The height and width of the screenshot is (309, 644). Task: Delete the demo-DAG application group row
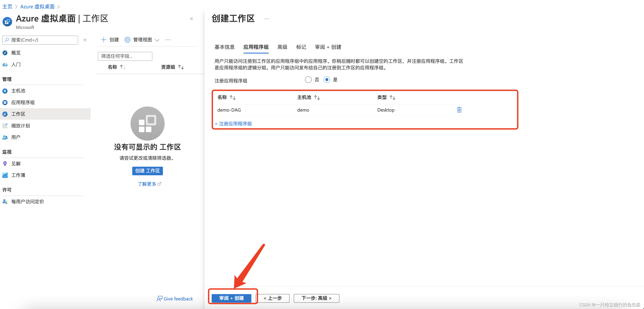tap(459, 110)
